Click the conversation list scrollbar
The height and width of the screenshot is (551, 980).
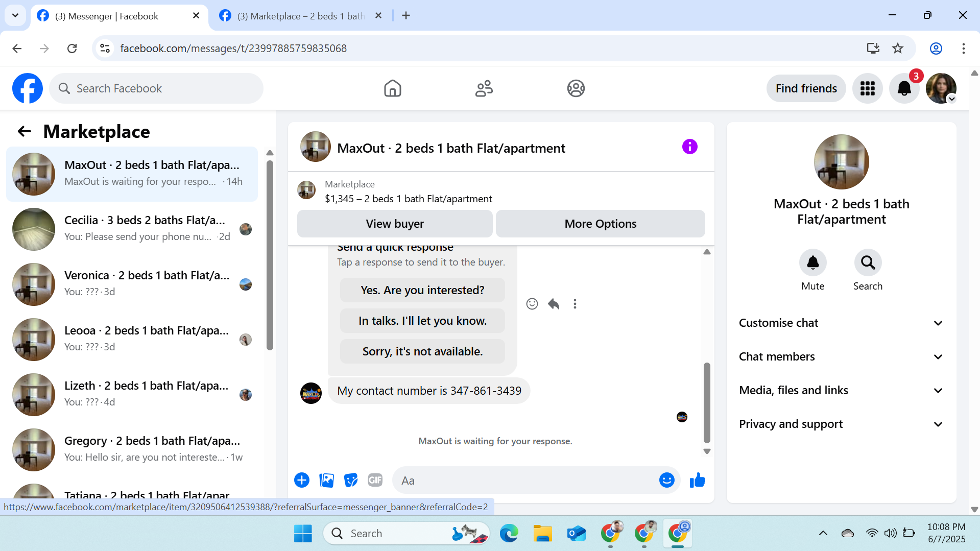click(x=270, y=255)
